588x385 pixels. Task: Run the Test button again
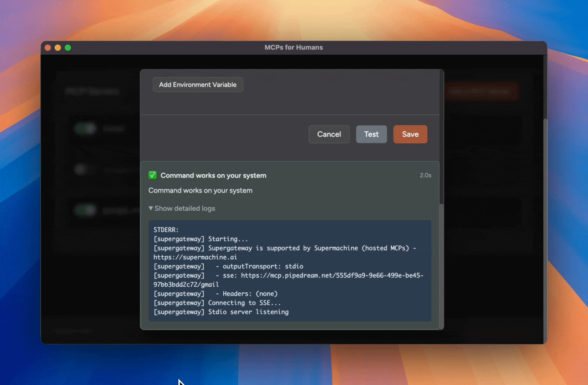coord(371,134)
